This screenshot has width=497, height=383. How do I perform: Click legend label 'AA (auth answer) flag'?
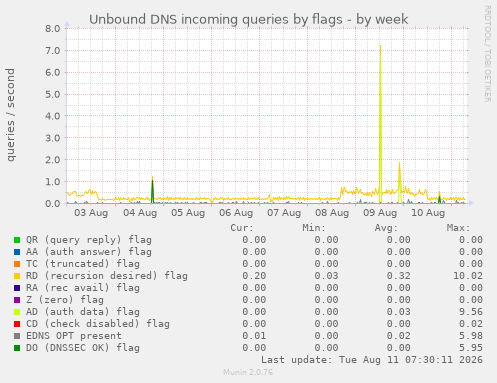[89, 252]
